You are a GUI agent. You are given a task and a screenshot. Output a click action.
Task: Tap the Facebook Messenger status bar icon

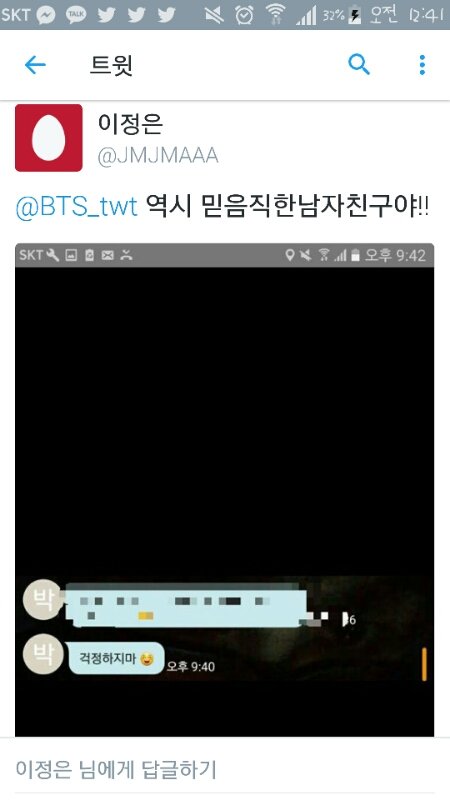[x=46, y=15]
